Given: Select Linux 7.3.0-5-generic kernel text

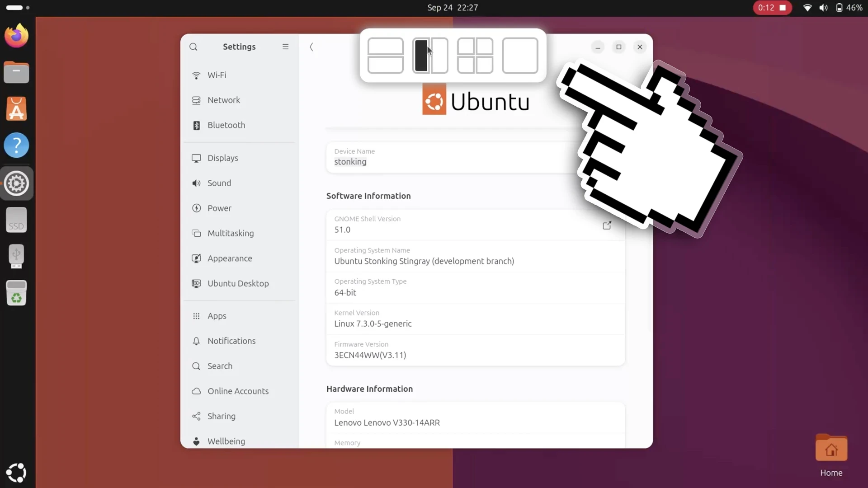Looking at the screenshot, I should [x=373, y=324].
